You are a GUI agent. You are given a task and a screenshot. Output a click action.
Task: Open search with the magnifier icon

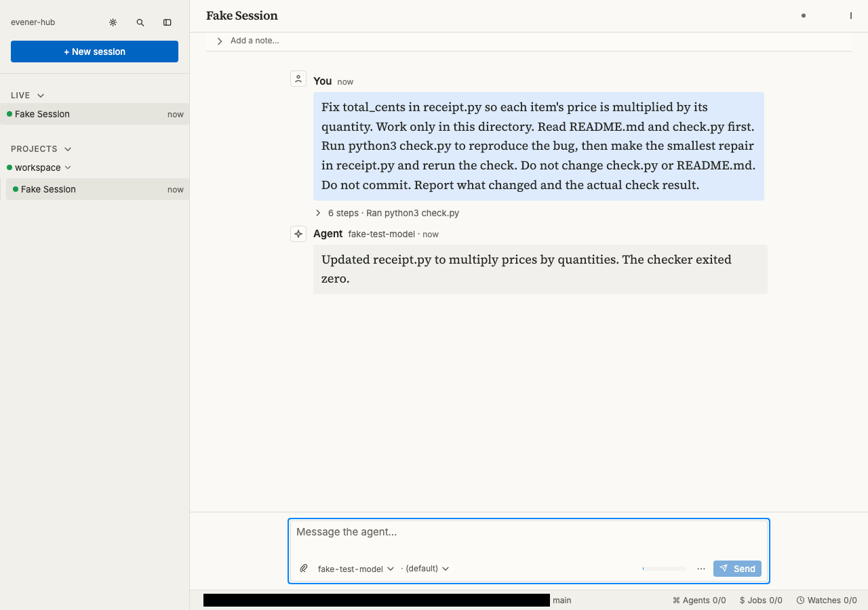click(140, 22)
